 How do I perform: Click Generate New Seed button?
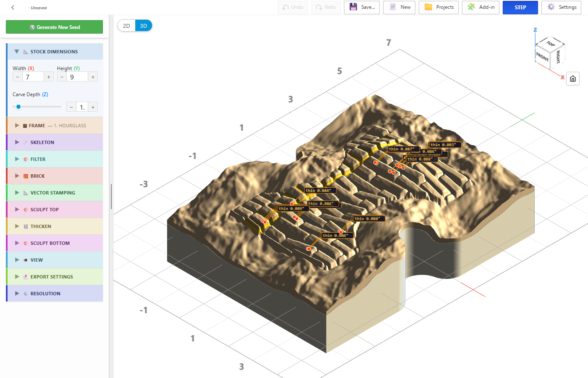(x=54, y=27)
